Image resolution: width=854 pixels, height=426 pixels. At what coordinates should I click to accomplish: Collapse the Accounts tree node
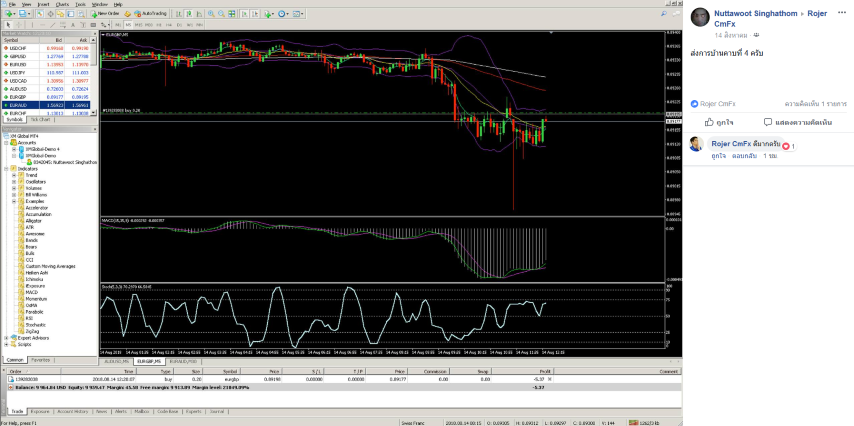click(6, 143)
